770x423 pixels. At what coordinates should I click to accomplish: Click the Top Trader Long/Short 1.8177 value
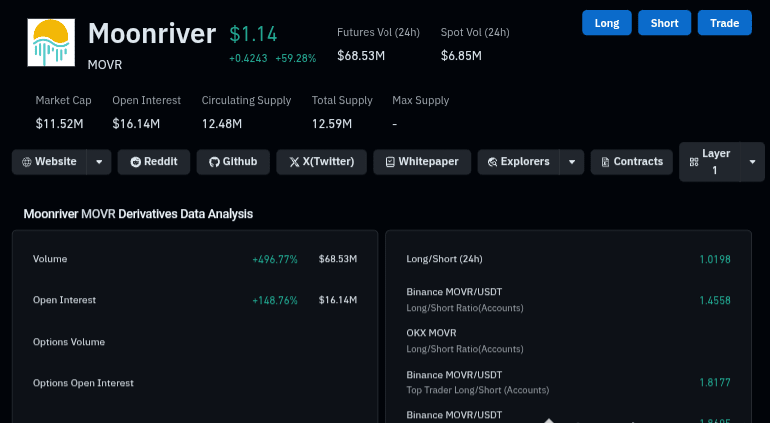pyautogui.click(x=715, y=382)
